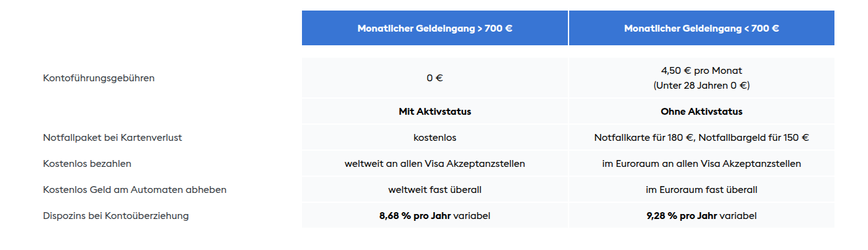The width and height of the screenshot is (868, 250).
Task: Select the "Notfallpaket bei Kartenverlust" row label
Action: tap(112, 138)
